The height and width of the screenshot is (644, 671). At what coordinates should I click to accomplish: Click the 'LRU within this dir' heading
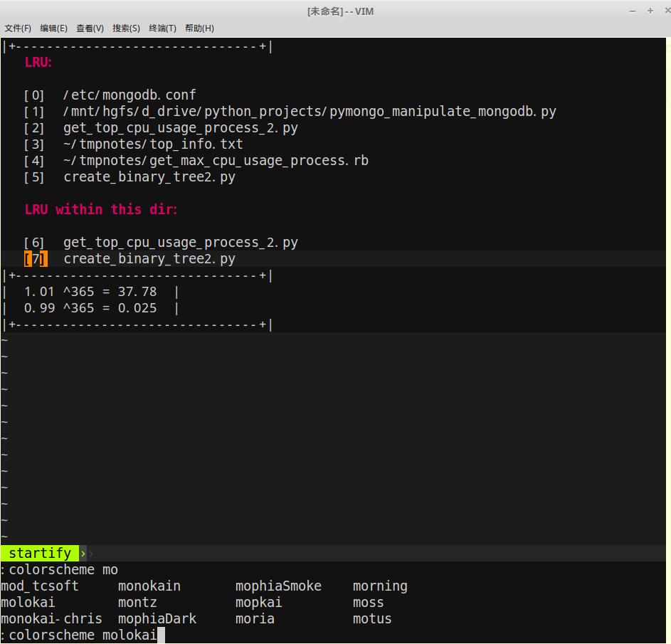pos(100,210)
